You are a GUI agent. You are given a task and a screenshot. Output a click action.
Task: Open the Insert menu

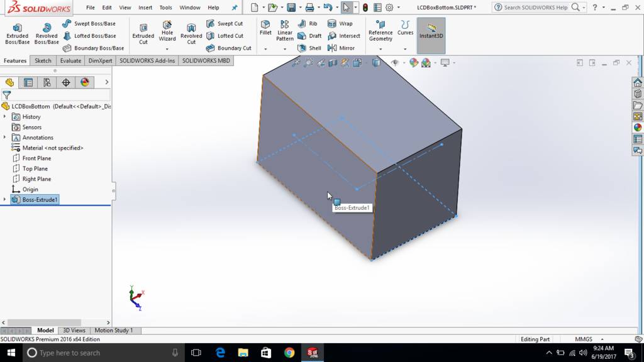click(145, 8)
